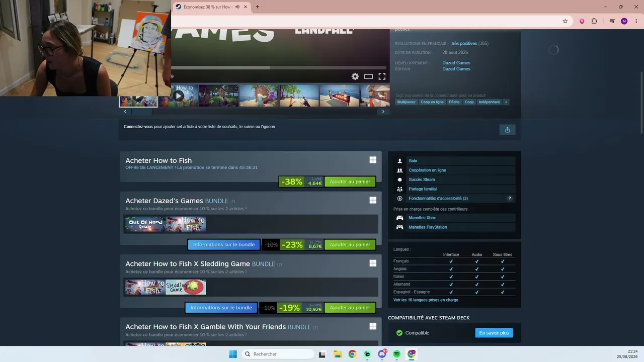
Task: Open Spotify from the taskbar
Action: click(x=397, y=354)
